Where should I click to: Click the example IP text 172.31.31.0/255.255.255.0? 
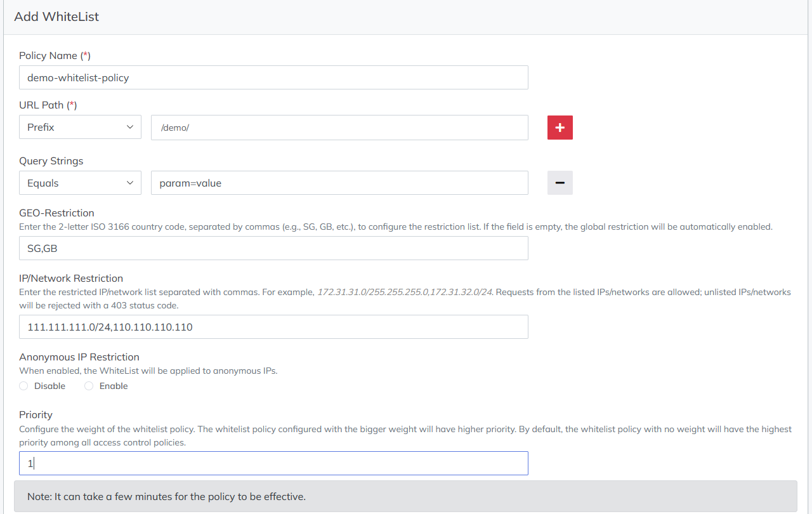click(373, 293)
